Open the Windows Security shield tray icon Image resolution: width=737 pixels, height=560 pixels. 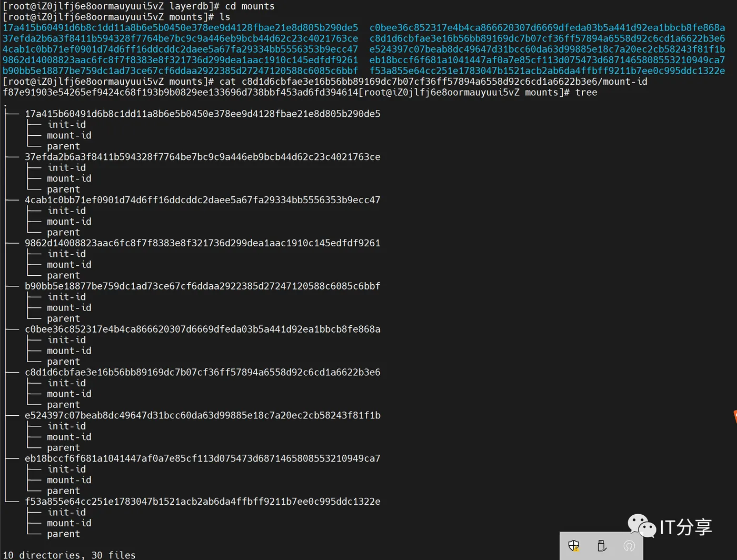click(x=574, y=546)
